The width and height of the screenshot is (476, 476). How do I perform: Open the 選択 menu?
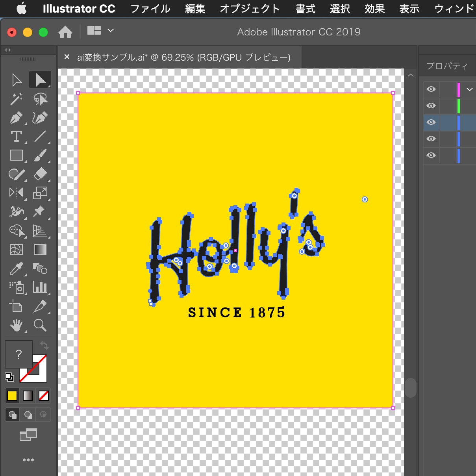click(x=340, y=9)
